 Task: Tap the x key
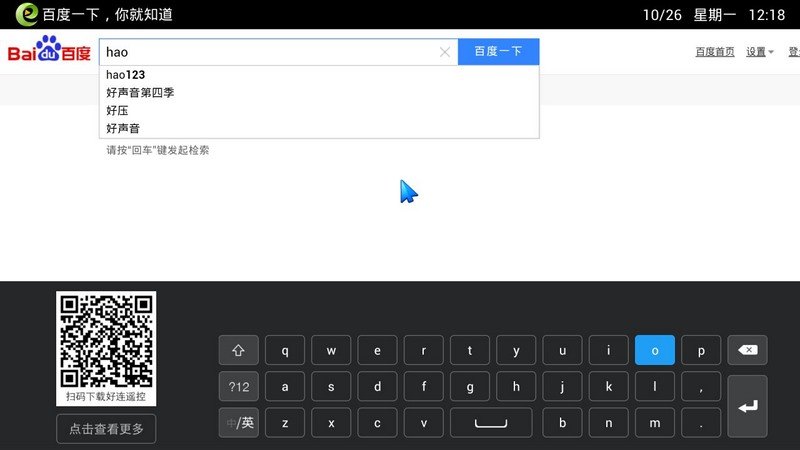[331, 423]
